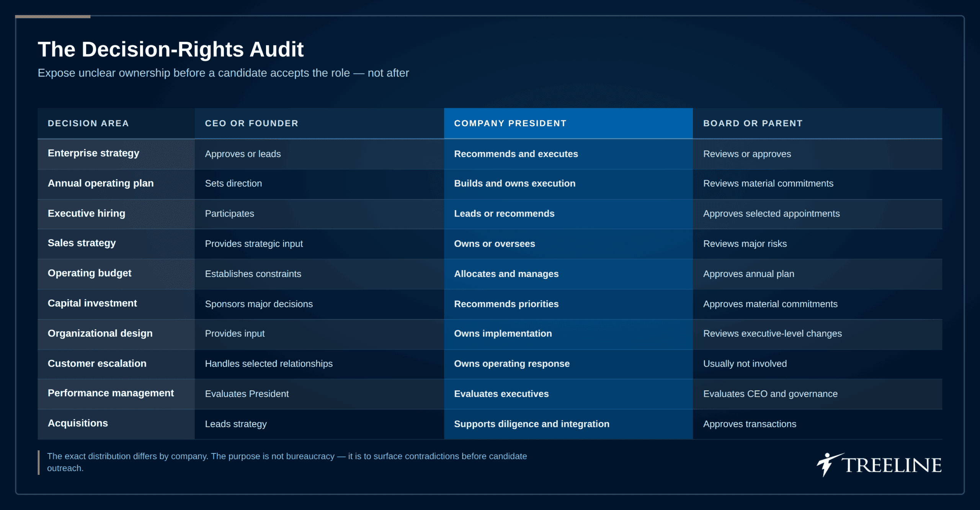This screenshot has width=980, height=510.
Task: Click the "Evaluates President" cell
Action: [x=319, y=394]
